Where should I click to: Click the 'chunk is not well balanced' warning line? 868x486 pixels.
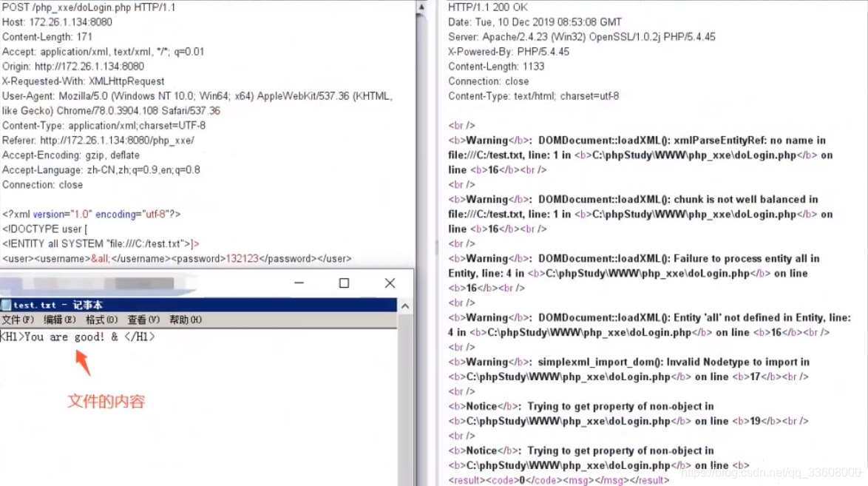[633, 200]
